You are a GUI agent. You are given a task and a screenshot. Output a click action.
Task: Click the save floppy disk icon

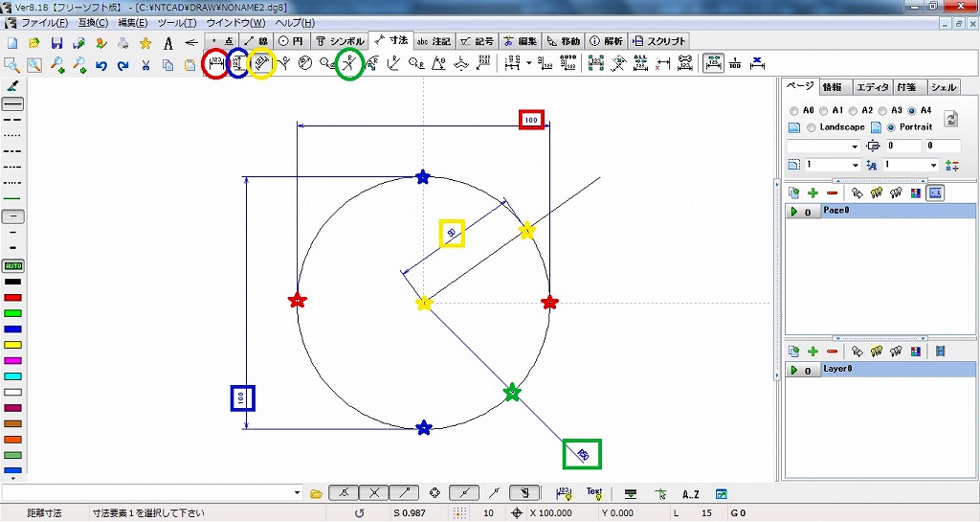(x=56, y=43)
